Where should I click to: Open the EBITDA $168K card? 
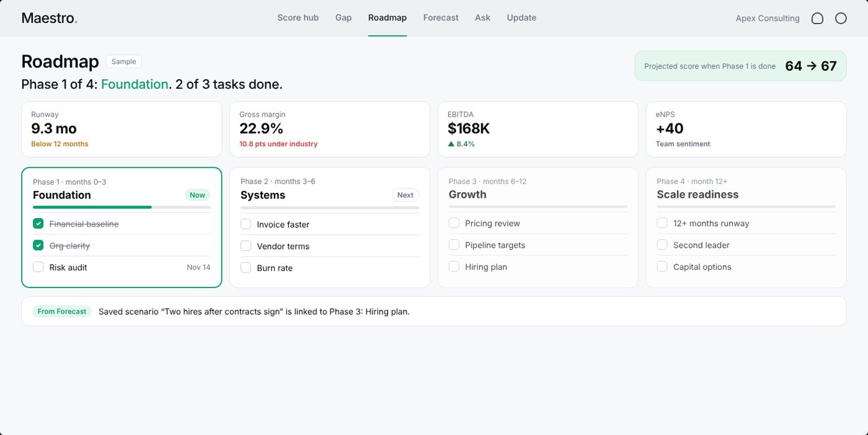pos(538,129)
